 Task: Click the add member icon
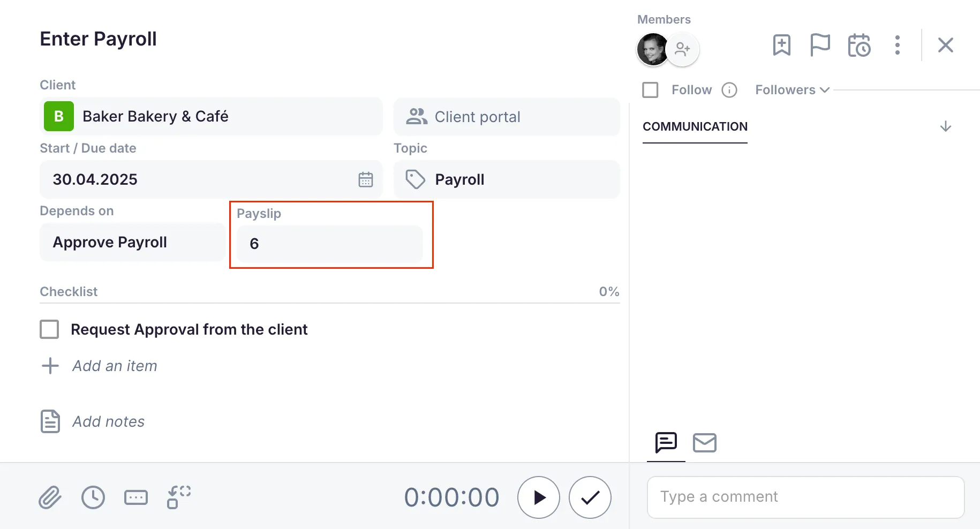(x=682, y=49)
